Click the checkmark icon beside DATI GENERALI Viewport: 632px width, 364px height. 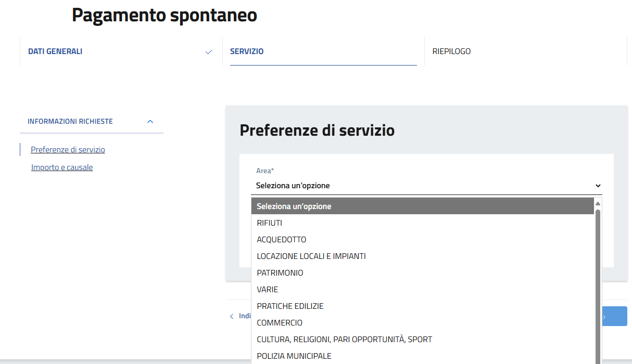pyautogui.click(x=209, y=52)
